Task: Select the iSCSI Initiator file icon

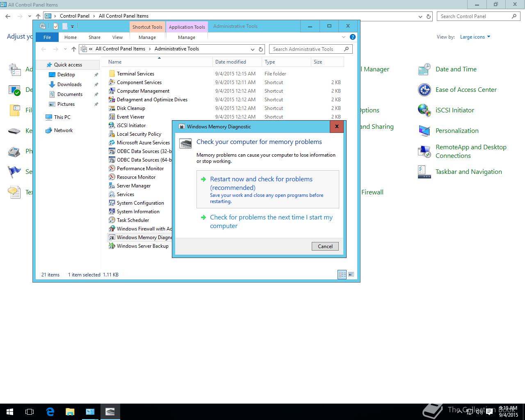Action: pos(112,126)
